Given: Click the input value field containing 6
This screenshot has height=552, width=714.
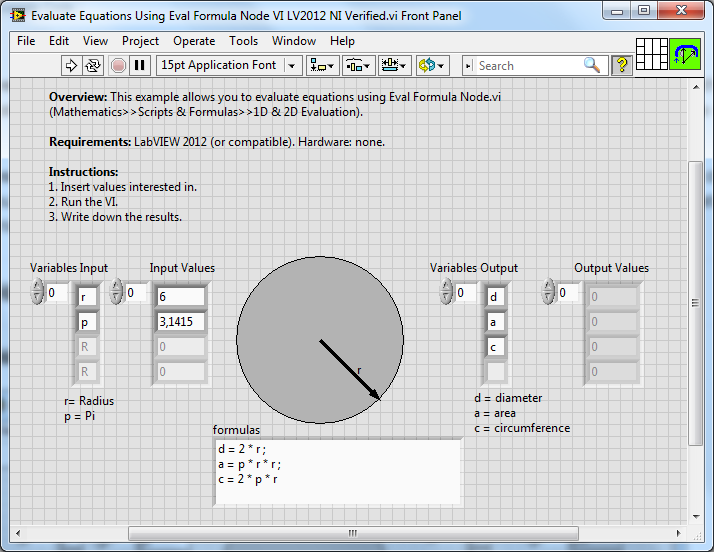Looking at the screenshot, I should [181, 297].
